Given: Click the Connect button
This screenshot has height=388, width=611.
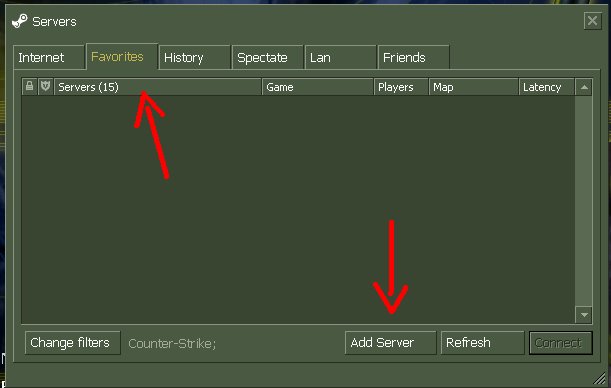Looking at the screenshot, I should [x=561, y=343].
